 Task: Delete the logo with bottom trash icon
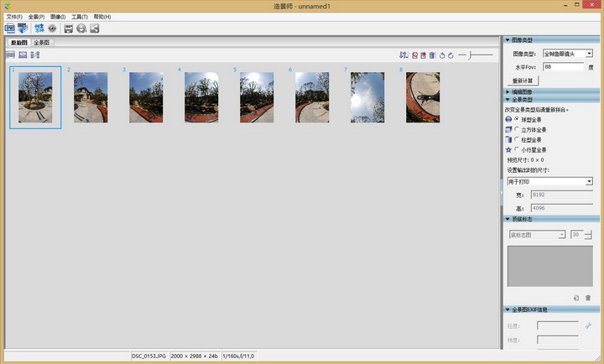pos(588,298)
